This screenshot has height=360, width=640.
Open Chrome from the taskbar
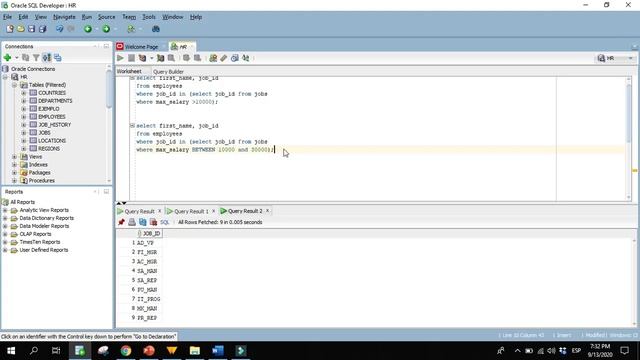[126, 351]
